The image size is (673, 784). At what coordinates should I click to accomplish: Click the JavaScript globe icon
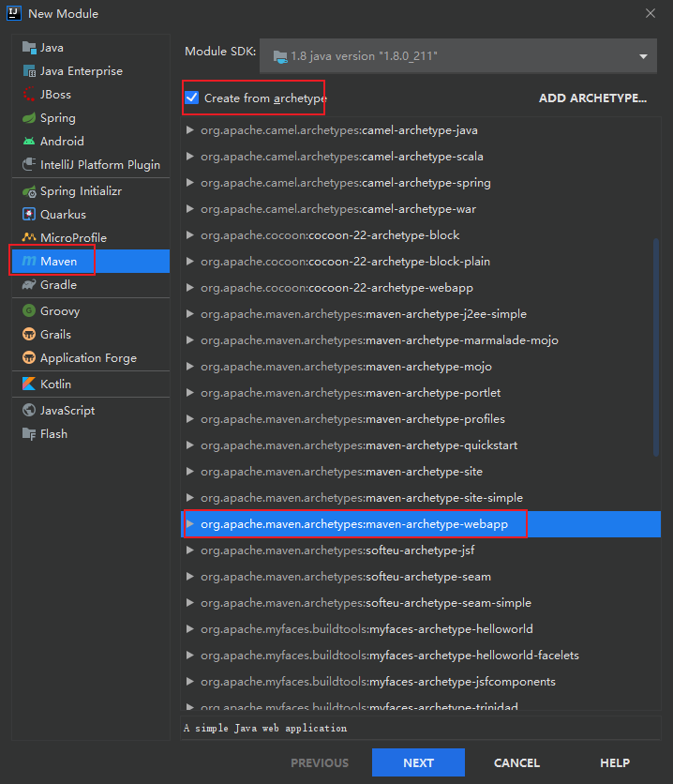[29, 411]
